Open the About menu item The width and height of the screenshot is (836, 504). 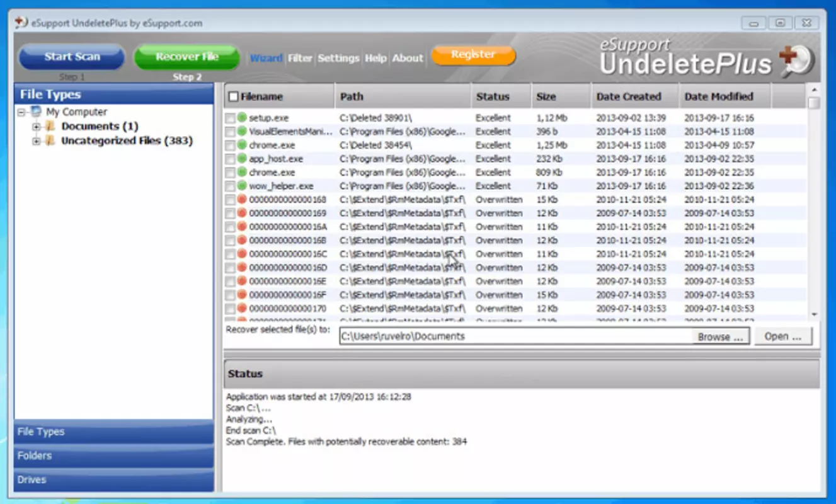point(408,58)
